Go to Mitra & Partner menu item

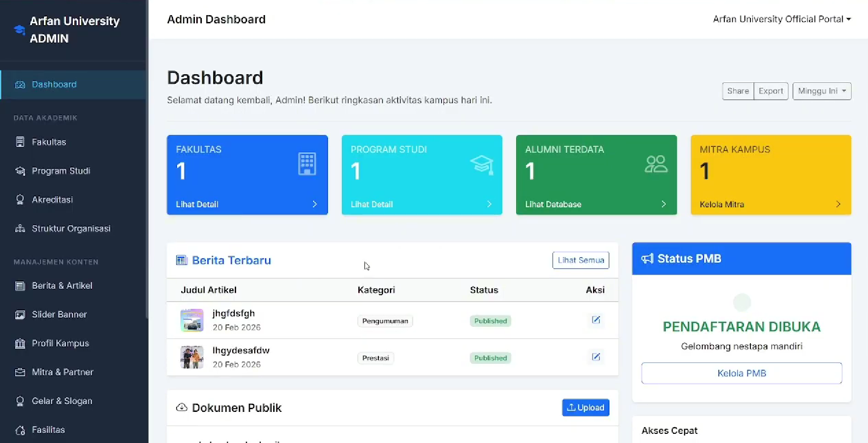[62, 372]
